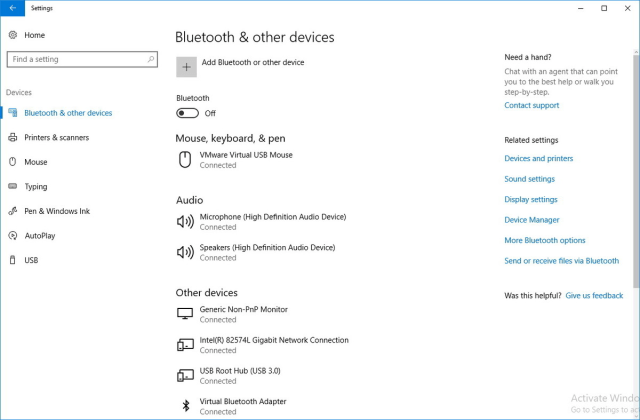Click the Bluetooth & other devices sidebar icon
This screenshot has width=640, height=420.
[x=13, y=113]
